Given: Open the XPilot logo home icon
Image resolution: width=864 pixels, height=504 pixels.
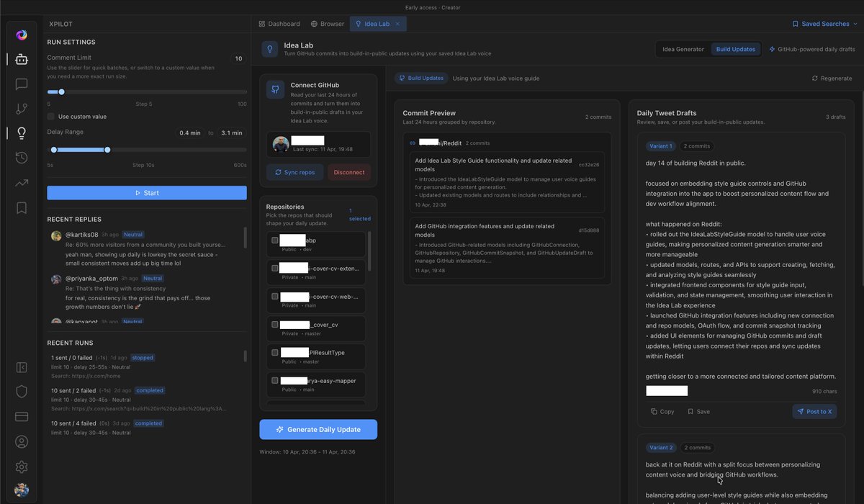Looking at the screenshot, I should [22, 35].
